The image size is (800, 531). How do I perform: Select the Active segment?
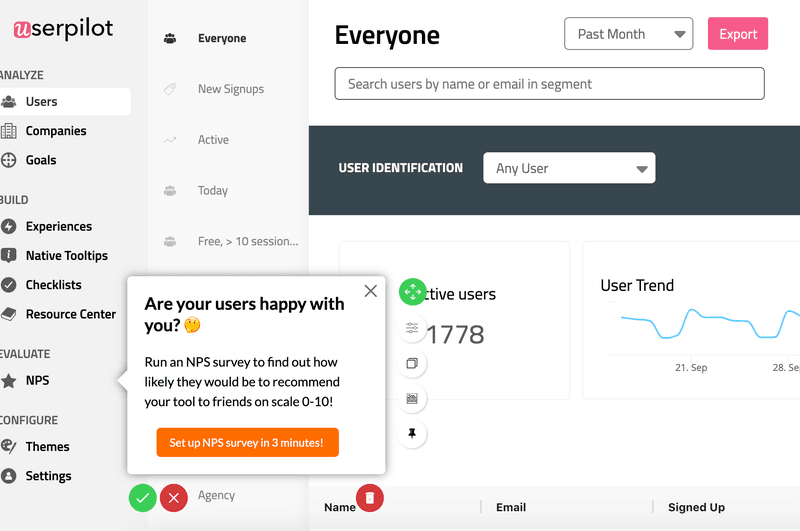point(213,140)
